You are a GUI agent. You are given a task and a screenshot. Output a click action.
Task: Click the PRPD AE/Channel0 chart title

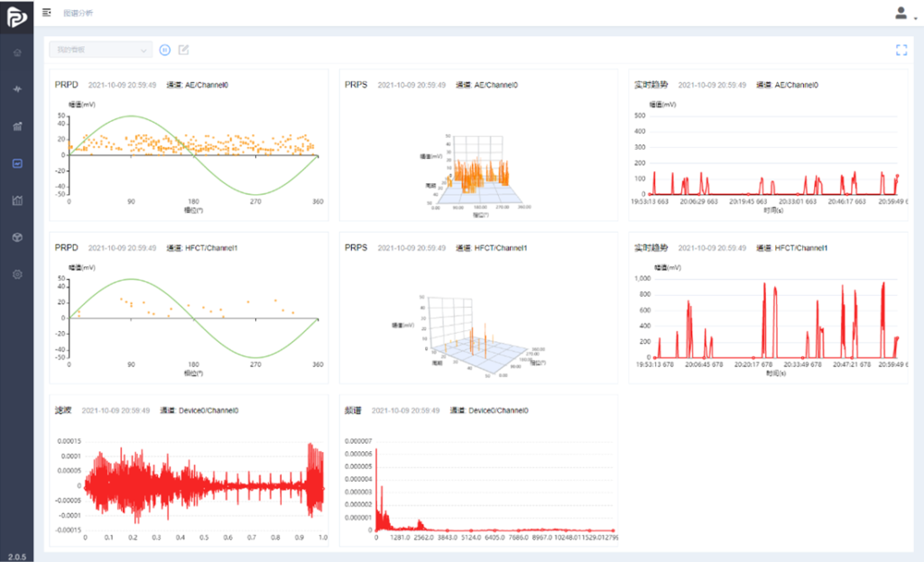[67, 85]
